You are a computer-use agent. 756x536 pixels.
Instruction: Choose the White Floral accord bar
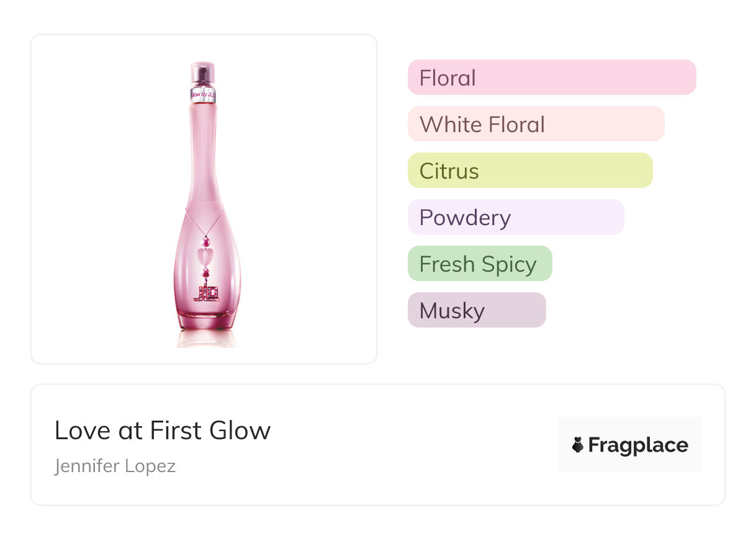[536, 124]
